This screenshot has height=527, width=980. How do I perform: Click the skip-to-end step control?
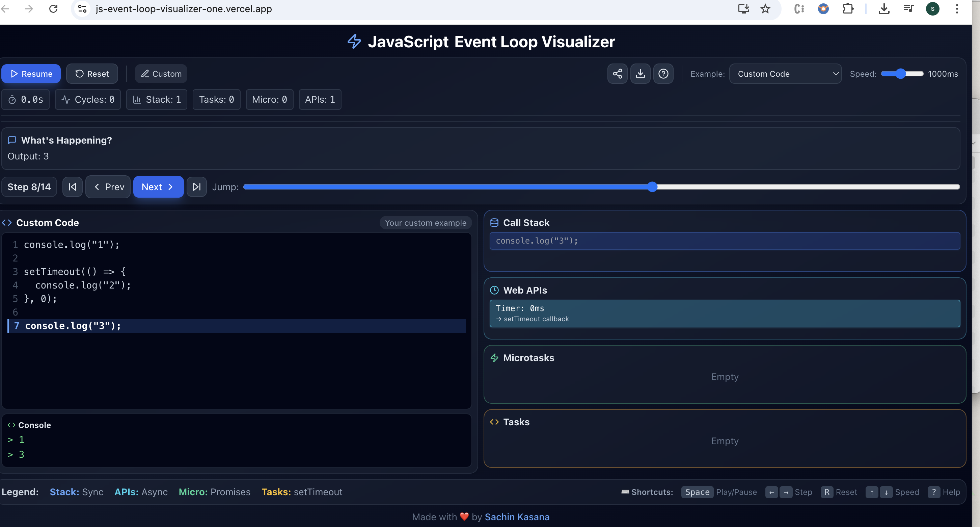click(196, 186)
